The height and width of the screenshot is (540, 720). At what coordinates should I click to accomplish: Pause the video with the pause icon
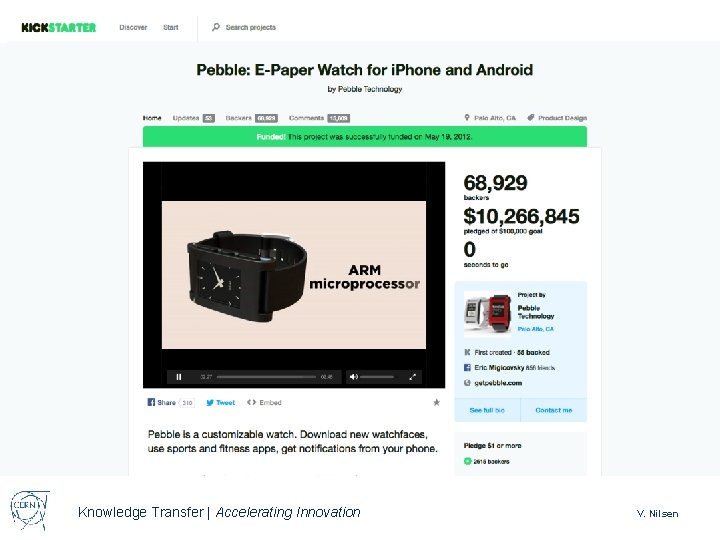(179, 377)
